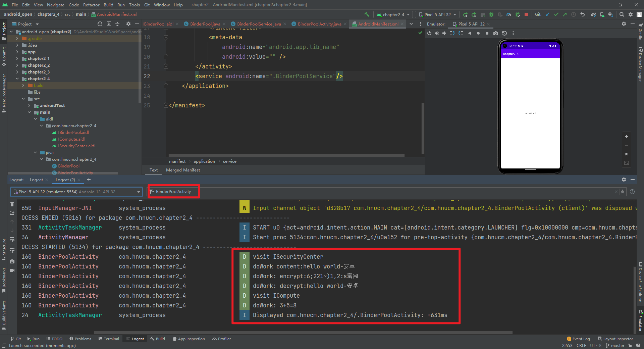The height and width of the screenshot is (349, 644).
Task: Toggle Device File Explorer side panel
Action: 640,282
